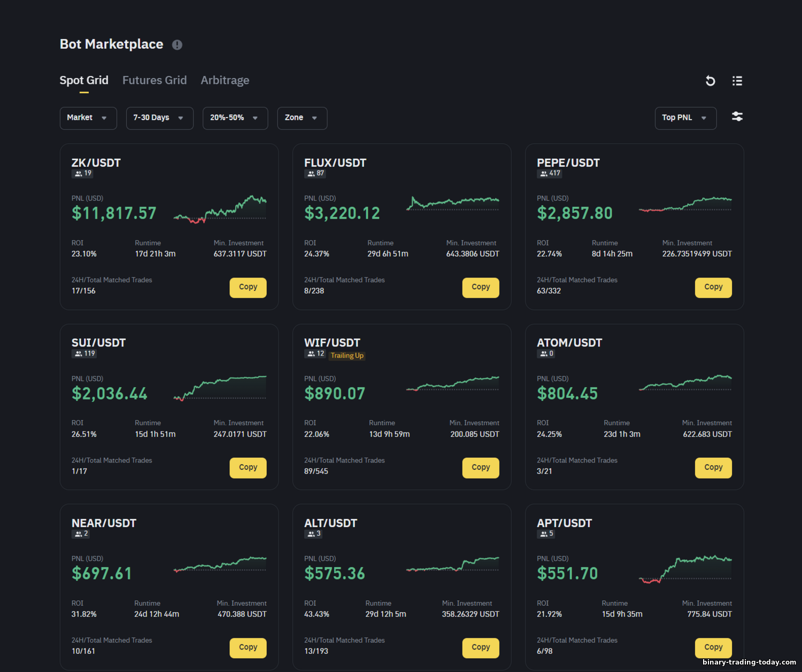Copy the APT/USDT bot
This screenshot has width=802, height=672.
713,648
